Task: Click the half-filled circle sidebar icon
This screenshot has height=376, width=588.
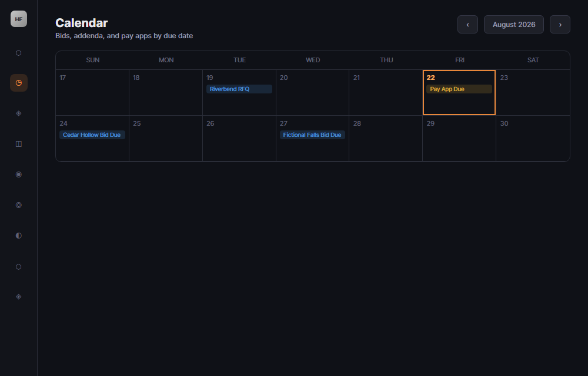Action: [18, 236]
